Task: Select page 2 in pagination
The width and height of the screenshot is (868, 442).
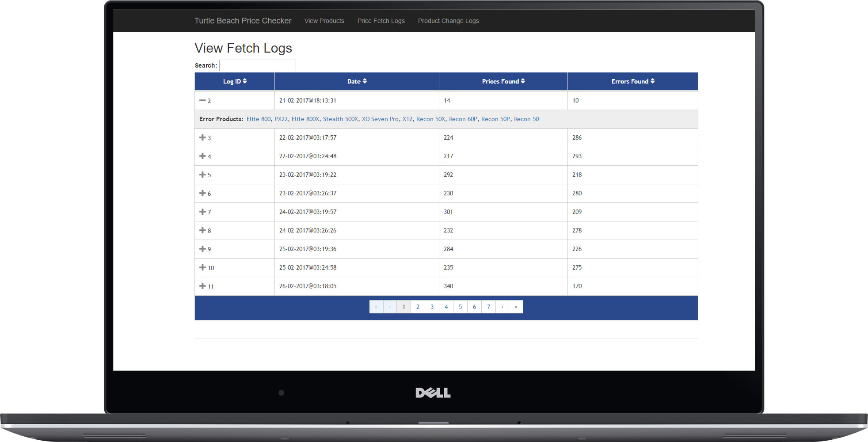Action: (418, 307)
